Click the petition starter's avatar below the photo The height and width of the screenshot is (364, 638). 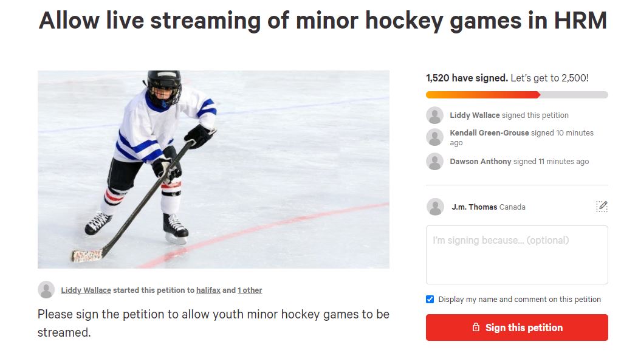[x=46, y=290]
